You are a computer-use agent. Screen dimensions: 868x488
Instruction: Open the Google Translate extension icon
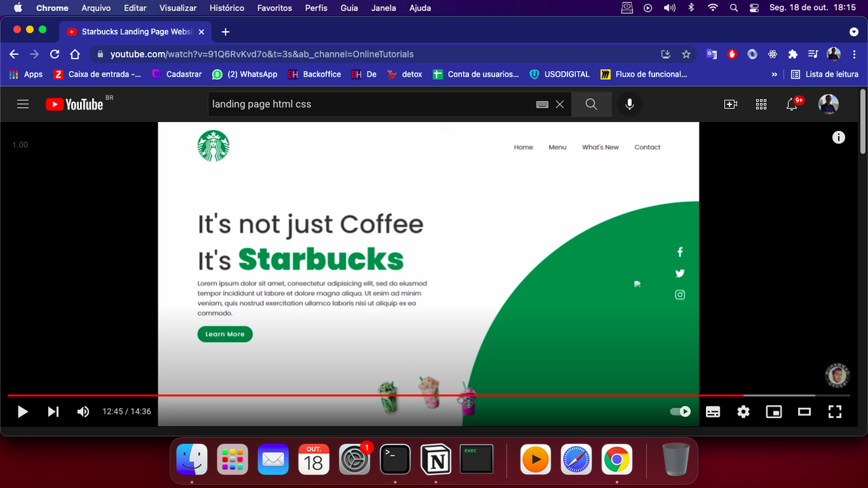[x=711, y=54]
